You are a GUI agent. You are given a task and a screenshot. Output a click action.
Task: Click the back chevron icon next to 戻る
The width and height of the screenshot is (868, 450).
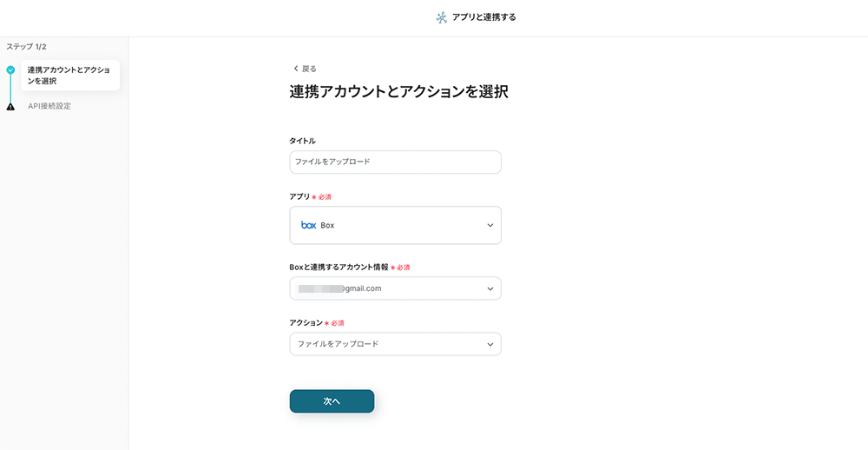click(296, 69)
